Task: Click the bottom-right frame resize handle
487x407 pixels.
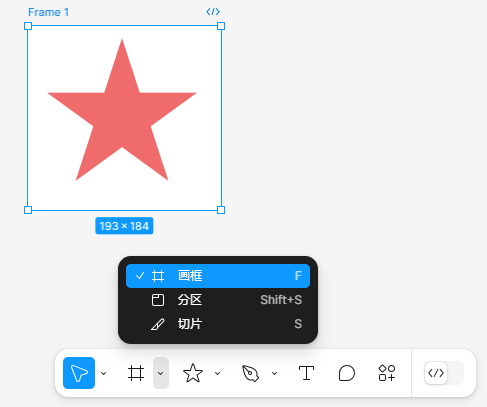Action: pyautogui.click(x=221, y=210)
